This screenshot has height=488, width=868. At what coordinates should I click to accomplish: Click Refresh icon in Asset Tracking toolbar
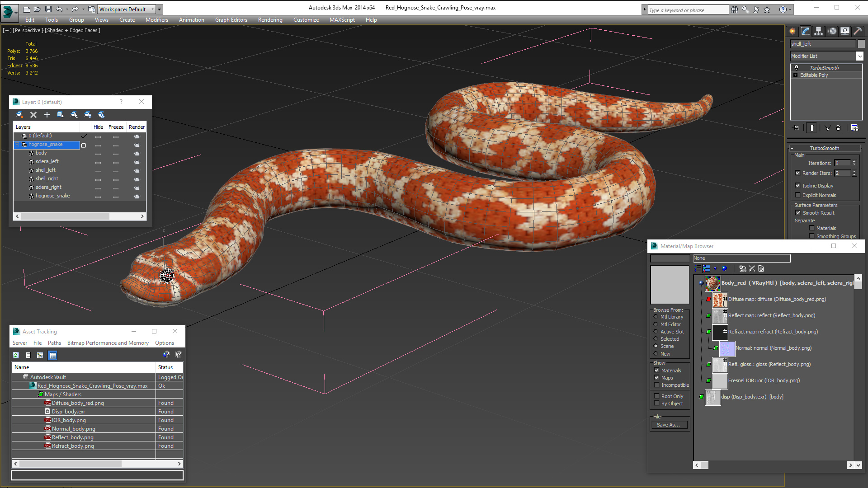pos(16,355)
